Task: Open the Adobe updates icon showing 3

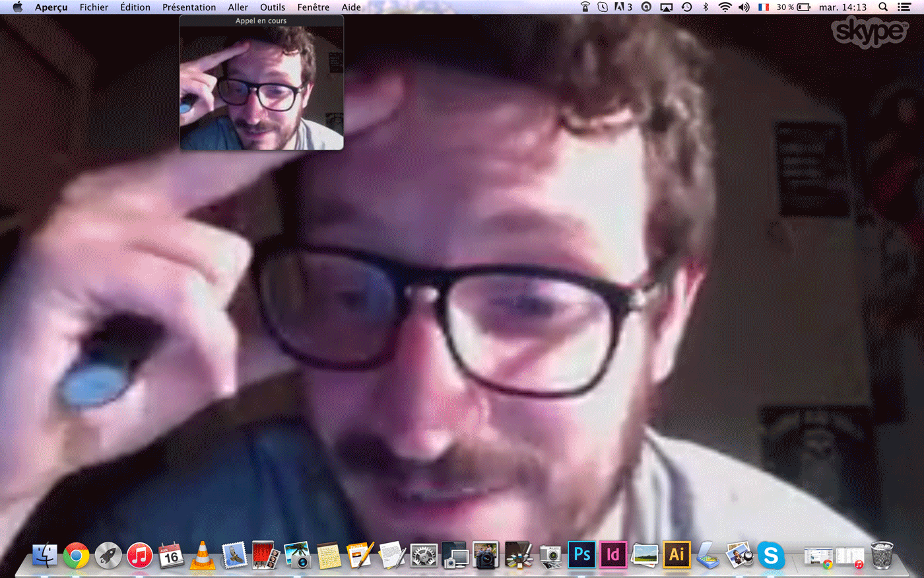Action: tap(623, 7)
